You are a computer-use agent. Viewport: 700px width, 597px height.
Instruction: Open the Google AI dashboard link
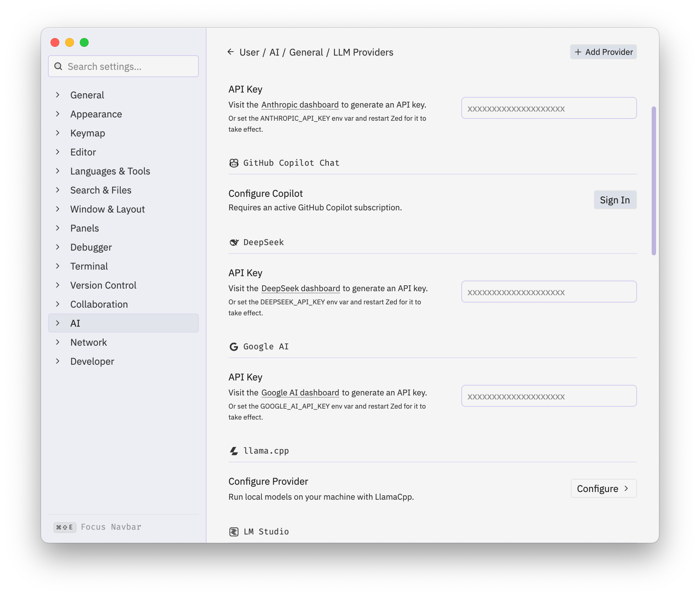(300, 393)
